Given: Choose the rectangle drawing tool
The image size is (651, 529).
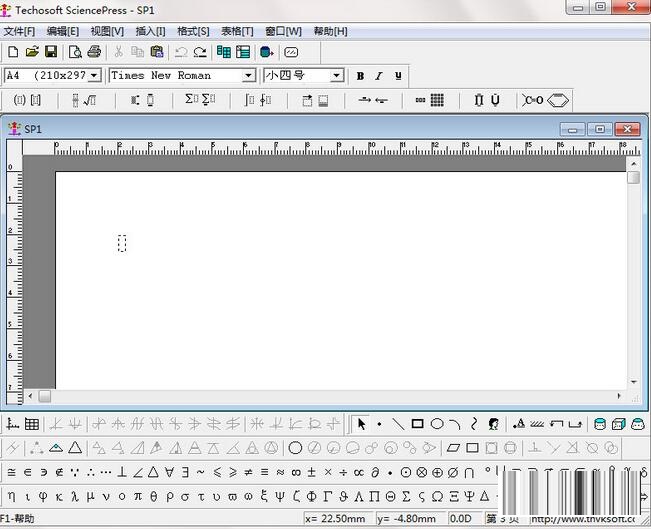Looking at the screenshot, I should [x=417, y=424].
